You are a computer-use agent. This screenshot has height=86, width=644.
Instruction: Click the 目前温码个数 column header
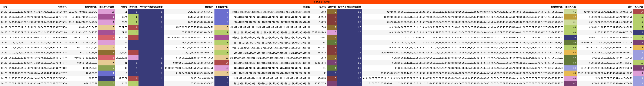coord(222,7)
